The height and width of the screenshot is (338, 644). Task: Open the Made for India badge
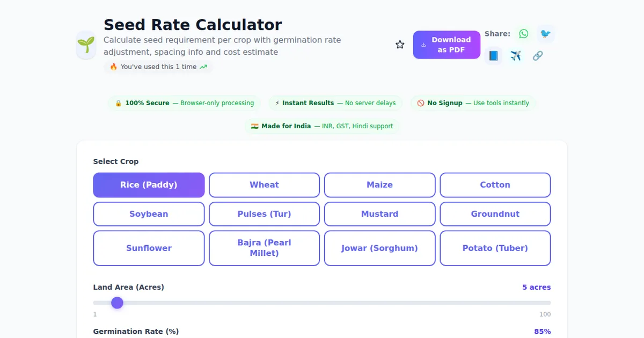pos(322,126)
